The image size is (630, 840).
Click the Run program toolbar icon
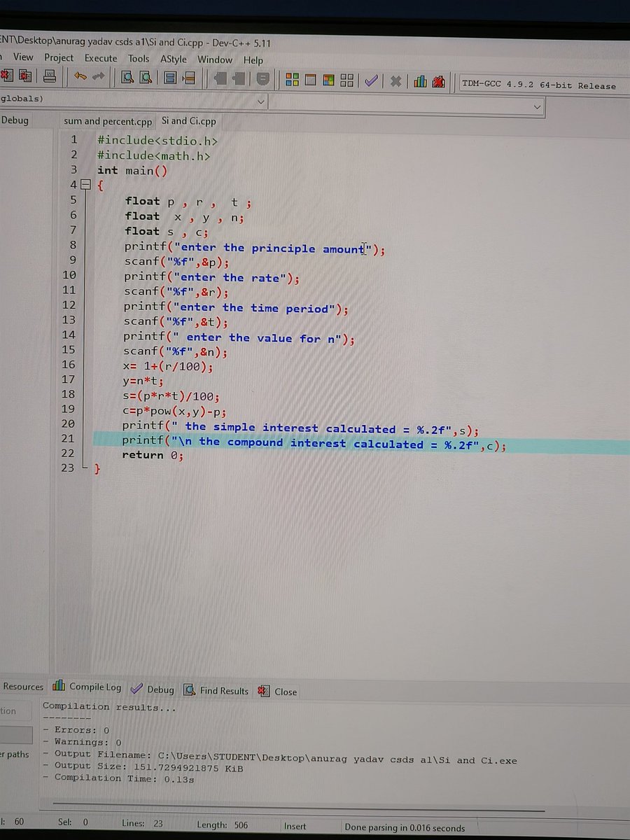[311, 80]
